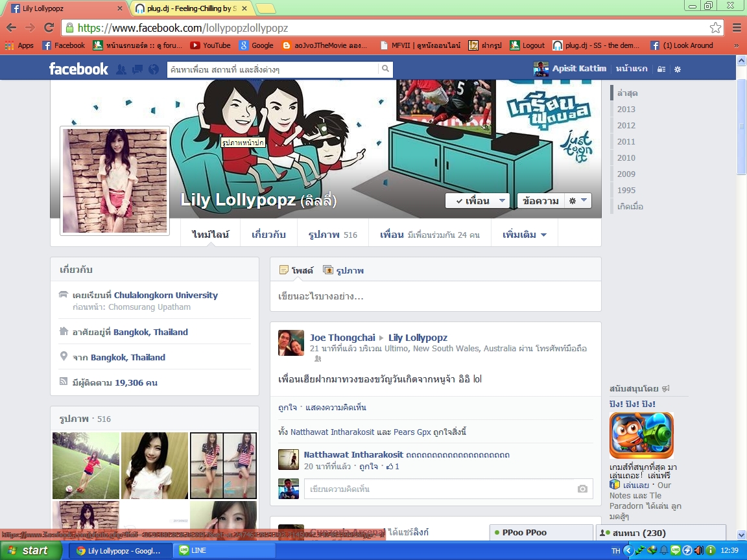Select the รูปภาพ 516 photos tab

333,234
